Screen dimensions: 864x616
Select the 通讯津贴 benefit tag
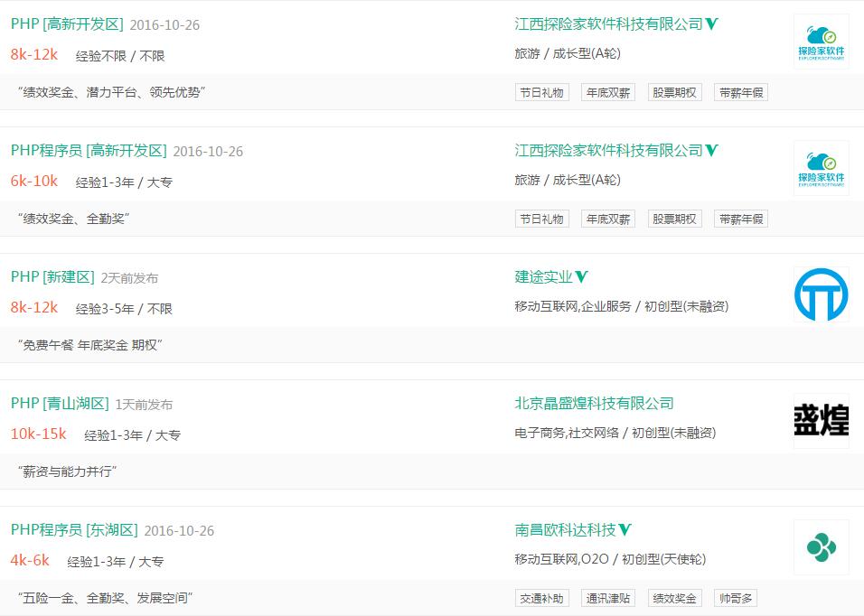pyautogui.click(x=608, y=598)
